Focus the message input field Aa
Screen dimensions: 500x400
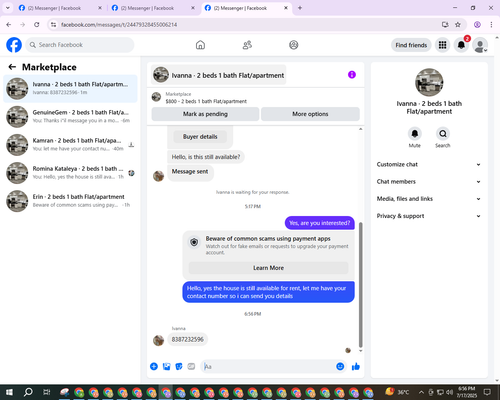(x=268, y=367)
